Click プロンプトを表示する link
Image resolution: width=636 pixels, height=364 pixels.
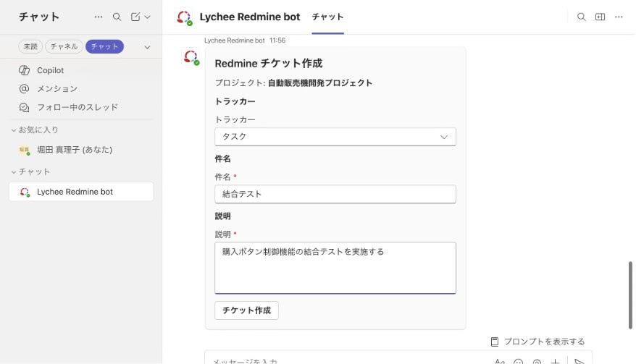pos(537,342)
